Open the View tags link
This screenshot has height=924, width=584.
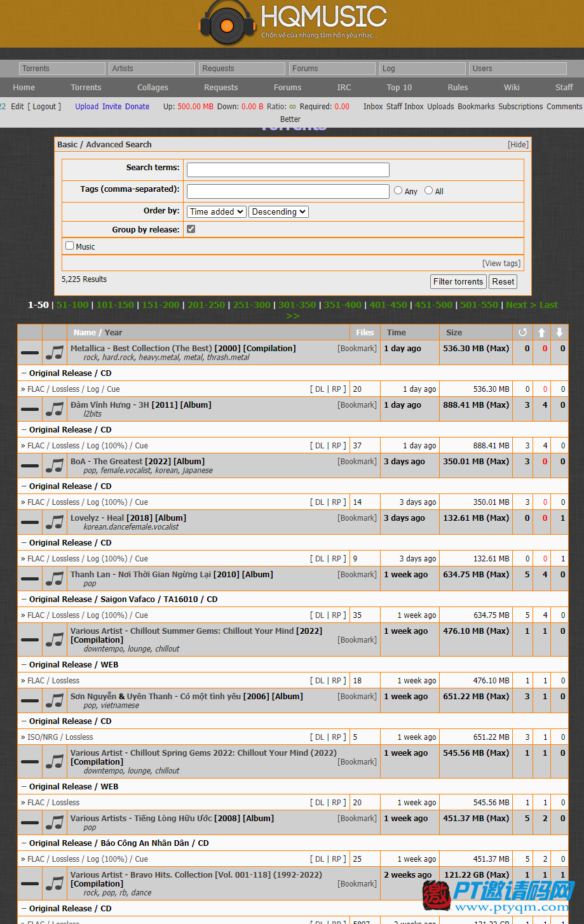pyautogui.click(x=501, y=263)
